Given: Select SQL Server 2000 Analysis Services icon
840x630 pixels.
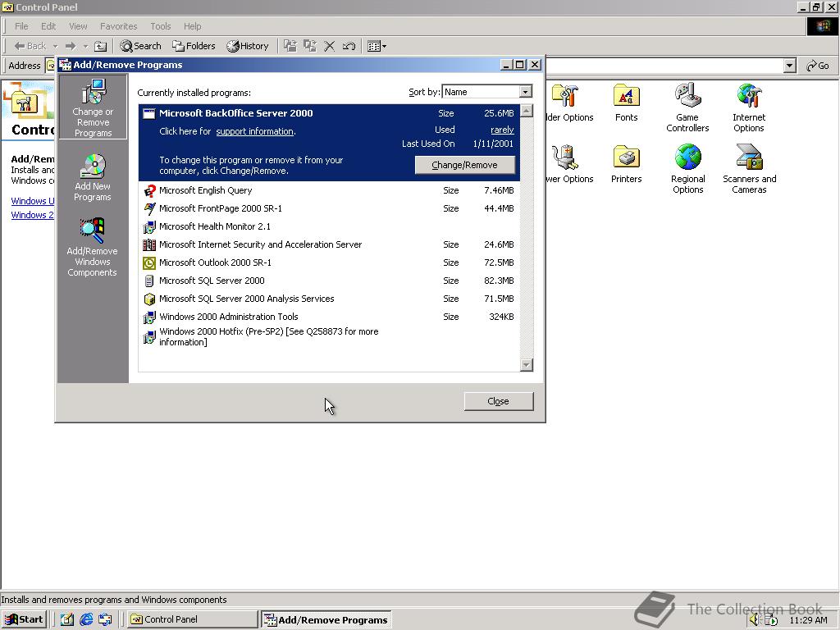Looking at the screenshot, I should [x=149, y=299].
